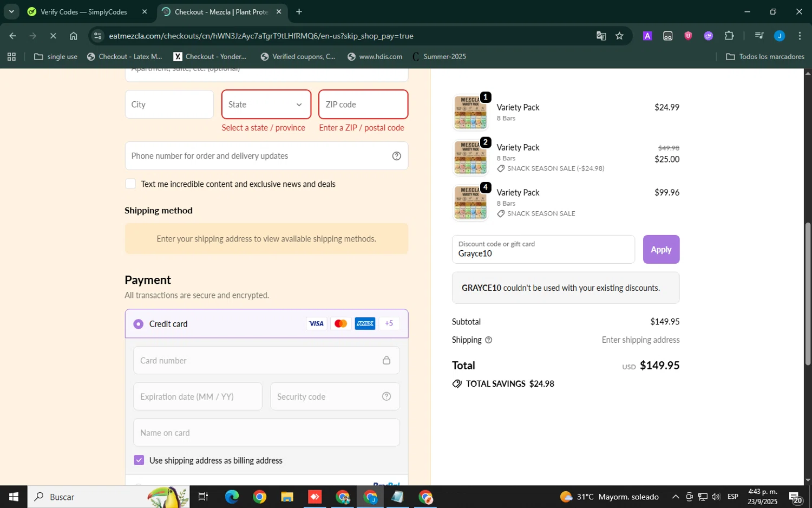Select the Credit card payment option
This screenshot has width=812, height=508.
(x=139, y=324)
